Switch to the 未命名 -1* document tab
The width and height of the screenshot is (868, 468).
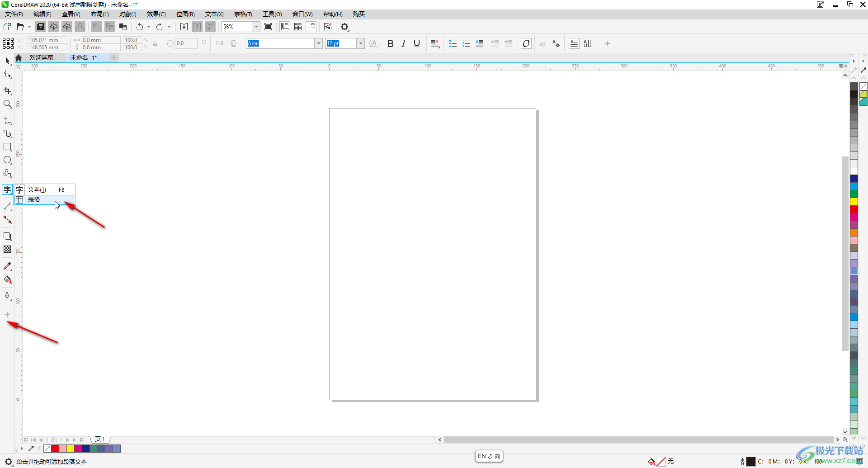point(84,57)
